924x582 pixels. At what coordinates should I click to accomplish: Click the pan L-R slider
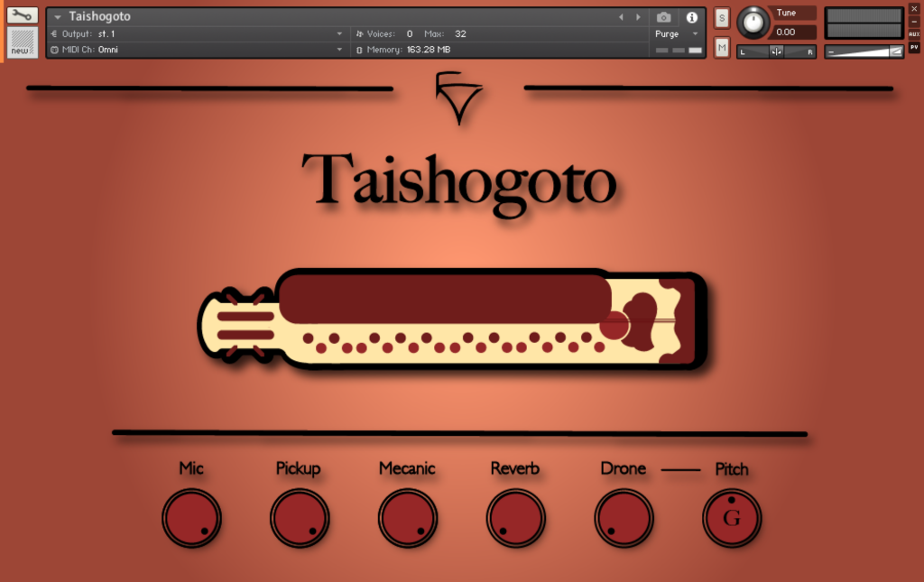point(776,51)
